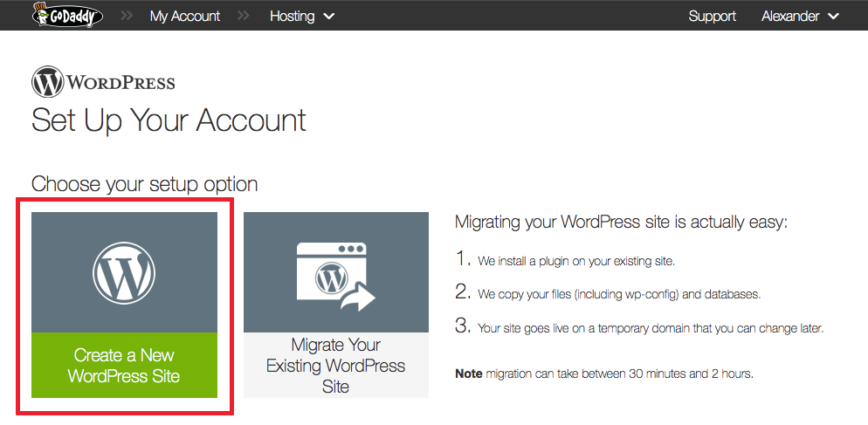Click the double arrow before My Account

coord(127,16)
